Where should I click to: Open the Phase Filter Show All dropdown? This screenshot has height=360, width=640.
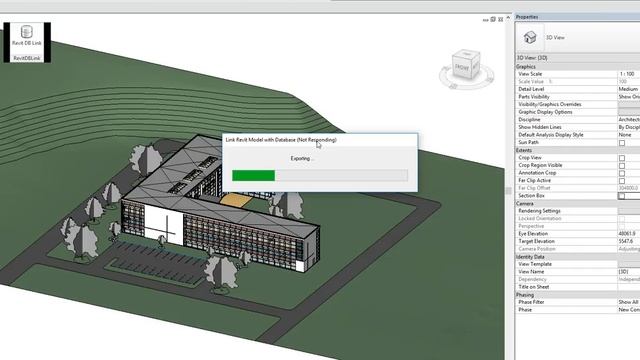pos(629,302)
